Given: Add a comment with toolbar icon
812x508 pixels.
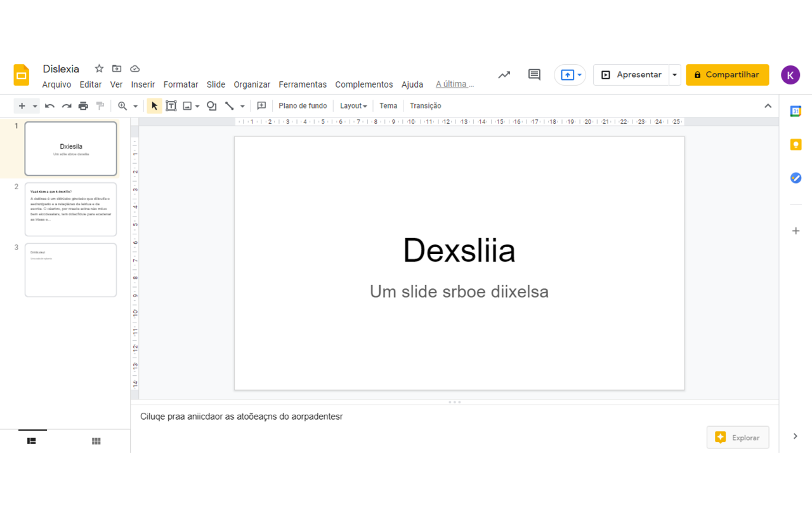Looking at the screenshot, I should (x=261, y=106).
